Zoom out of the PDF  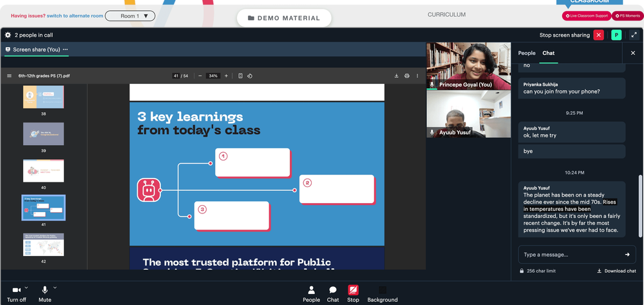(200, 75)
